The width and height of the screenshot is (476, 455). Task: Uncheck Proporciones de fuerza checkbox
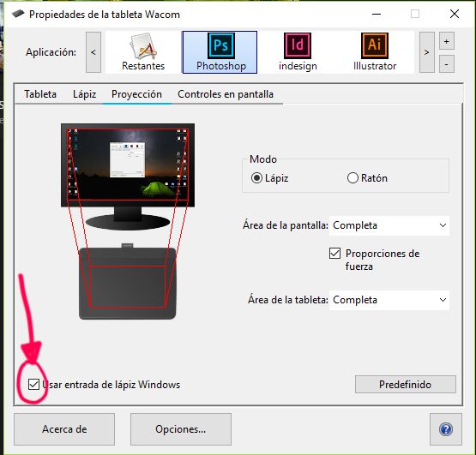click(334, 254)
